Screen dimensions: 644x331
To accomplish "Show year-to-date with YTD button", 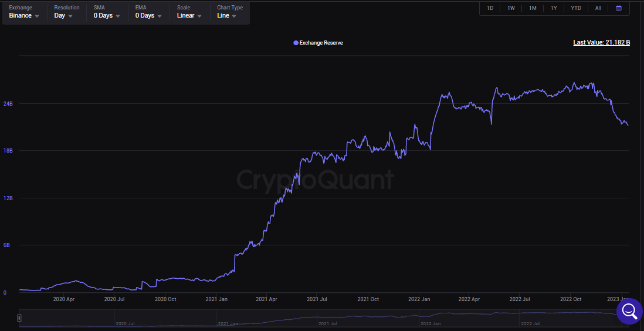I will click(576, 8).
